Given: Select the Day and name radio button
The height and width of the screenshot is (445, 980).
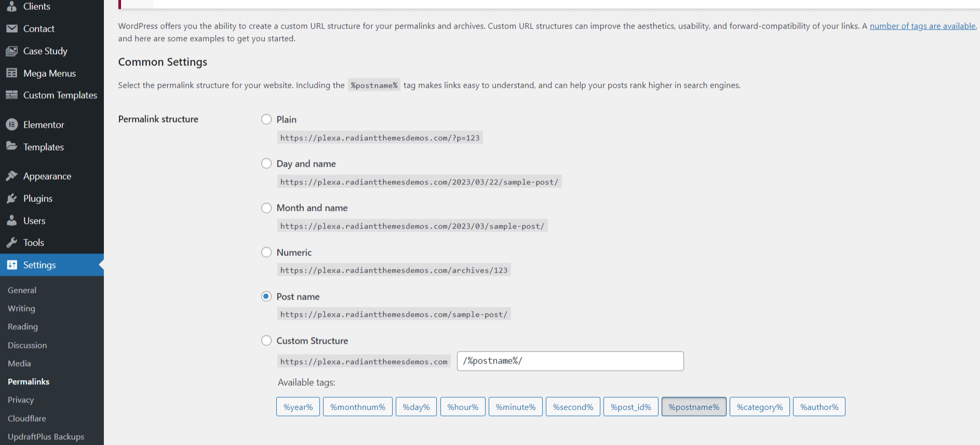Looking at the screenshot, I should [266, 164].
